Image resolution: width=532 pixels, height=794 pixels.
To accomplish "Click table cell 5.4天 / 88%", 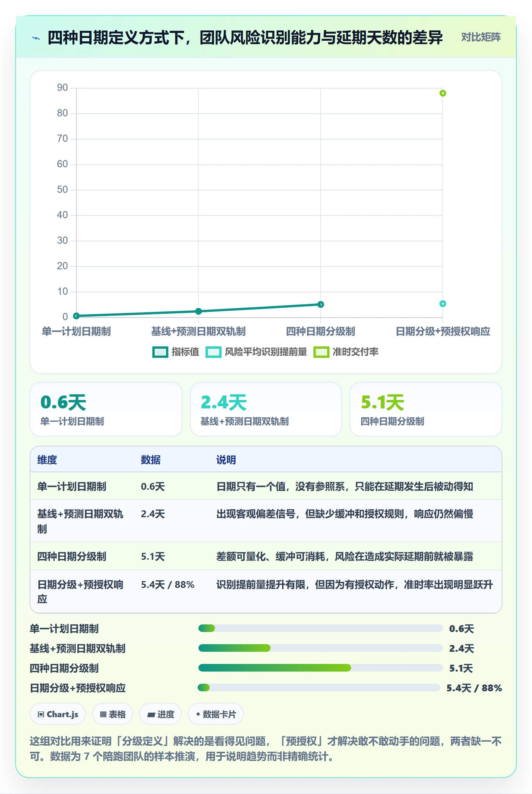I will [x=168, y=584].
